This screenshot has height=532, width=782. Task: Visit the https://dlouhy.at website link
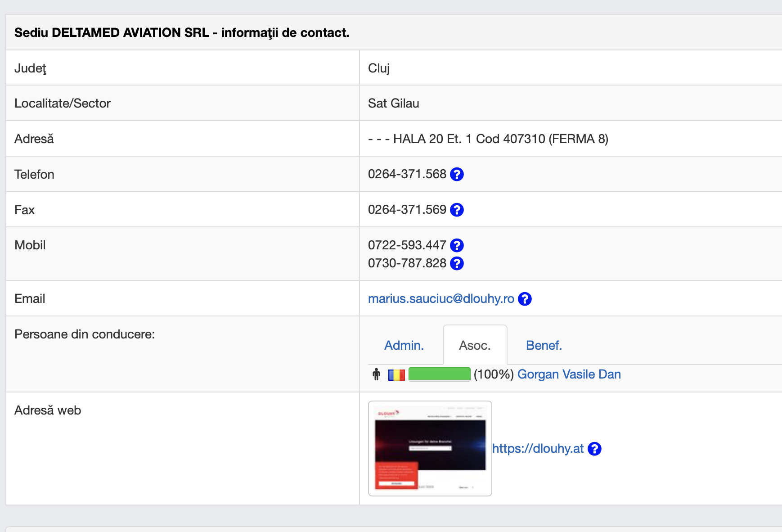(538, 449)
